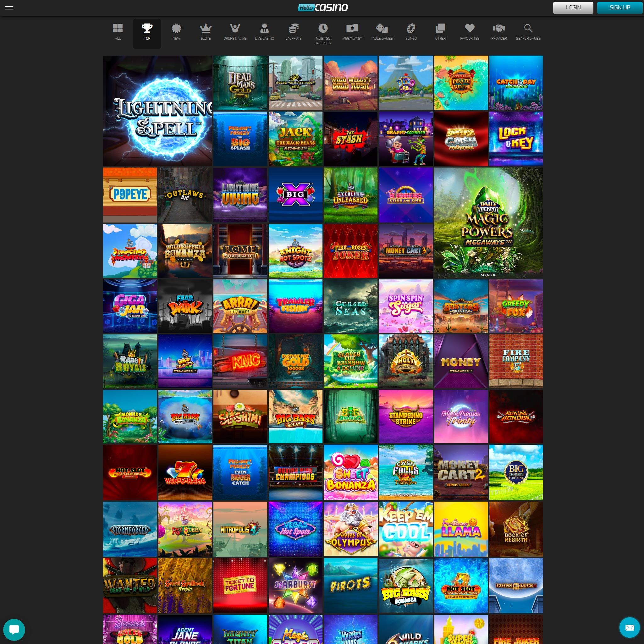Open the Megaways category tab
644x644 pixels.
pyautogui.click(x=352, y=29)
